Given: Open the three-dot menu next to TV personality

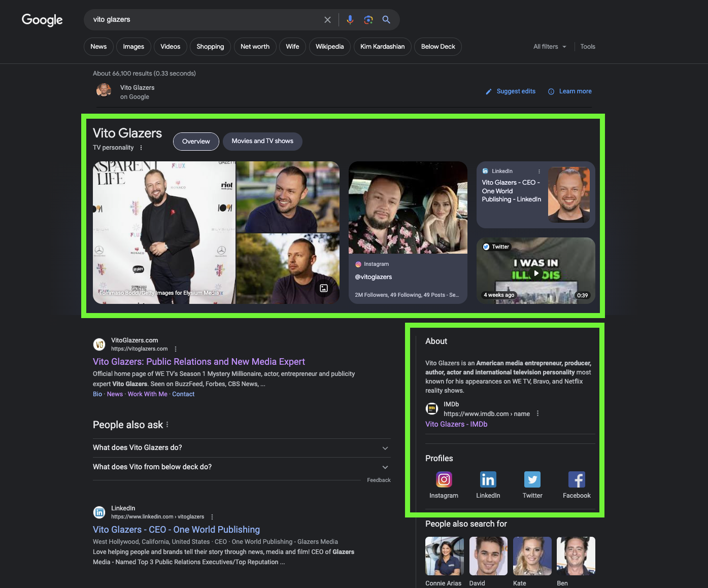Looking at the screenshot, I should coord(141,148).
